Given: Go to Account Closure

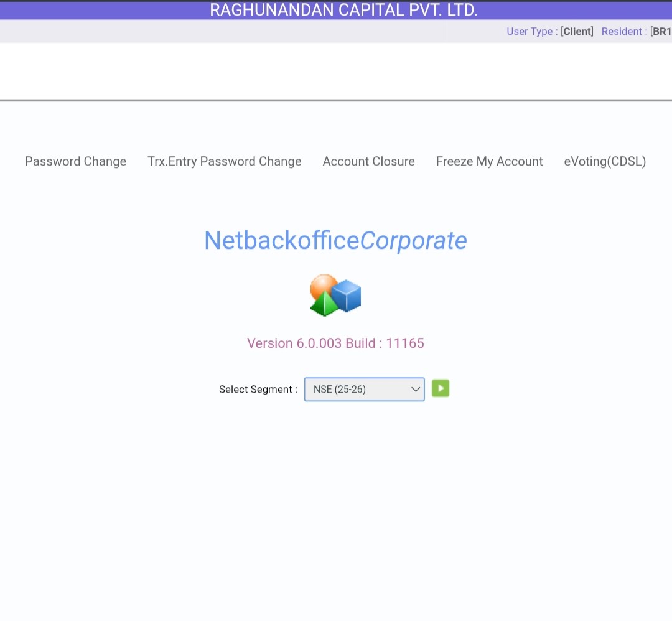Looking at the screenshot, I should click(x=368, y=162).
